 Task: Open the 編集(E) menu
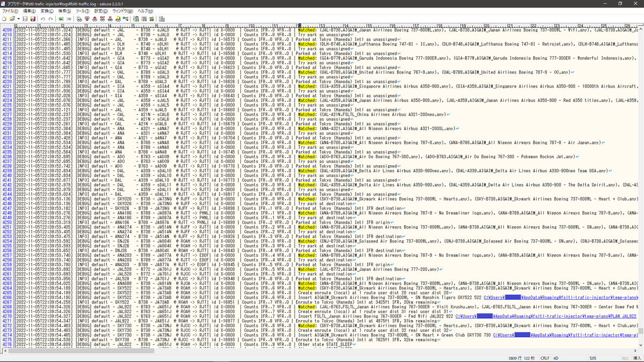coord(29,11)
